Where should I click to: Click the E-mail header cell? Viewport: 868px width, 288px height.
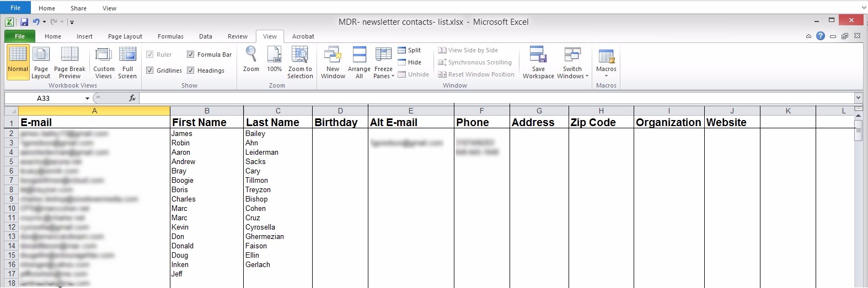pyautogui.click(x=94, y=122)
